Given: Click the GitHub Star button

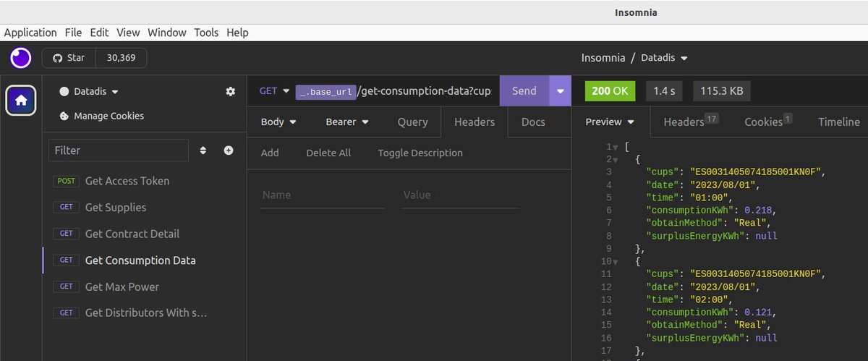Looking at the screenshot, I should (69, 58).
